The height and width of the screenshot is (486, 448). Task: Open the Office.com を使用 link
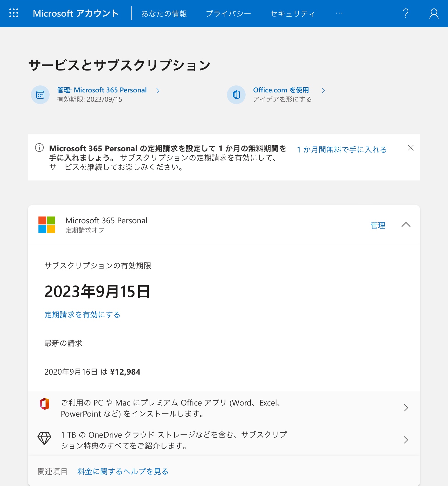point(281,90)
